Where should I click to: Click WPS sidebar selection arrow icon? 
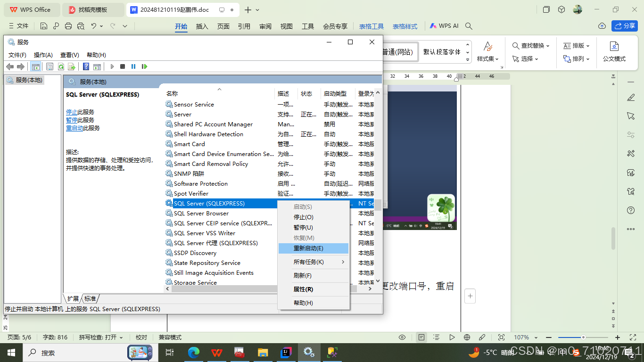pos(631,116)
